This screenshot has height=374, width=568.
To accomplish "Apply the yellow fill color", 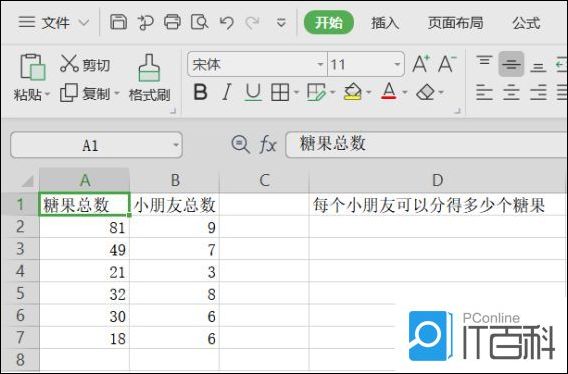I will coord(353,92).
